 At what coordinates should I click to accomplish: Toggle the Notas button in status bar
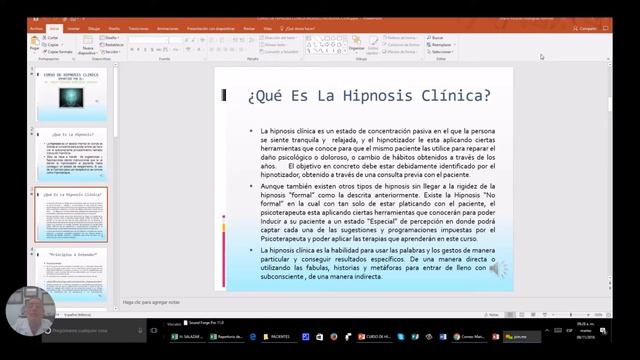491,315
